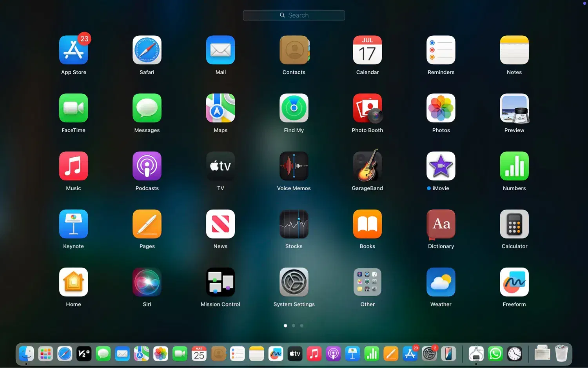Launch the Freeform app
588x368 pixels.
[x=514, y=282]
